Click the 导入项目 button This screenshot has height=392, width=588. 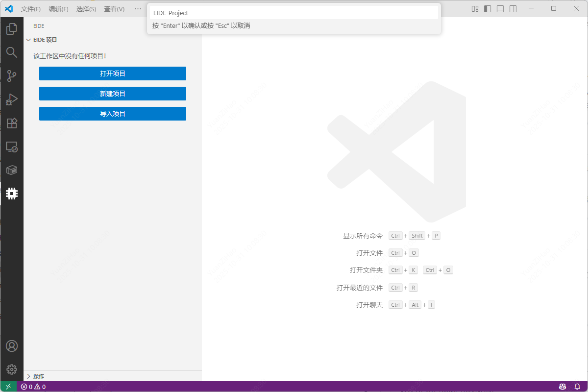coord(113,114)
